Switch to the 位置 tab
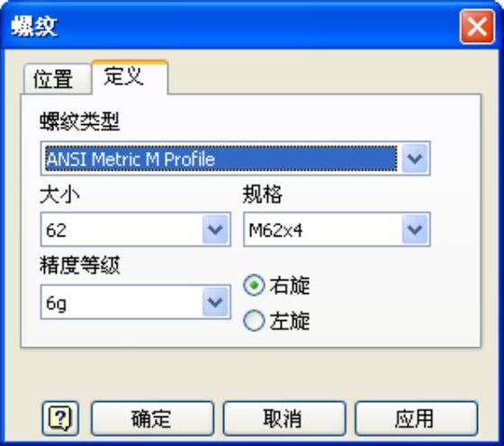504x446 pixels. click(x=54, y=79)
